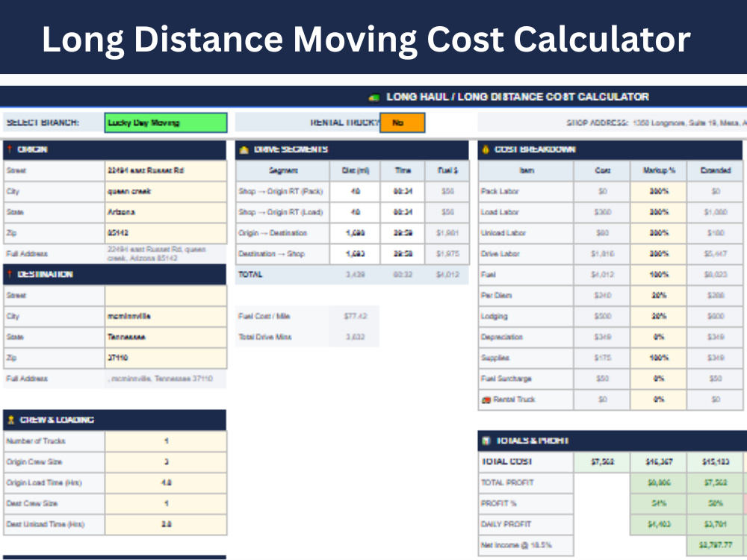Select the Origin Load Time (Hrs) value

166,482
